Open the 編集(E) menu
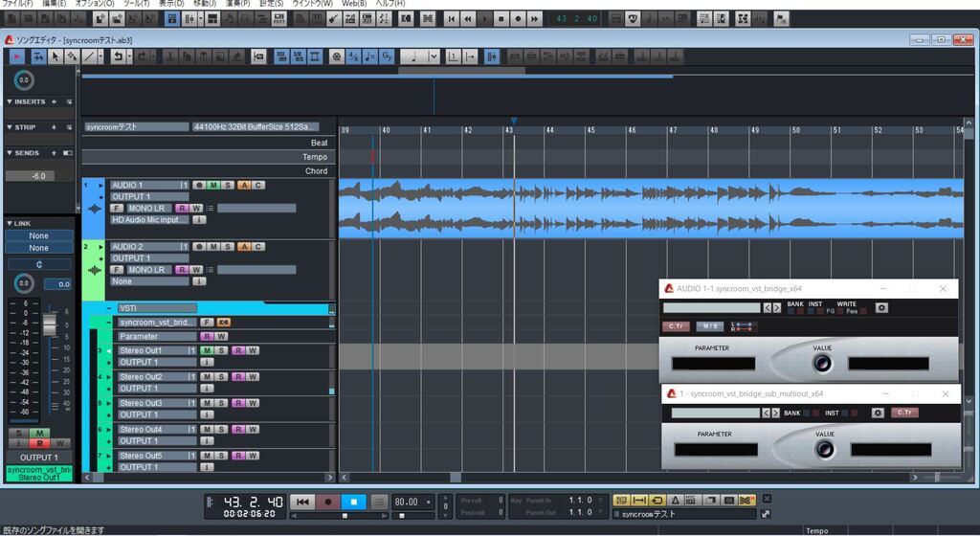Image resolution: width=980 pixels, height=536 pixels. [x=54, y=3]
